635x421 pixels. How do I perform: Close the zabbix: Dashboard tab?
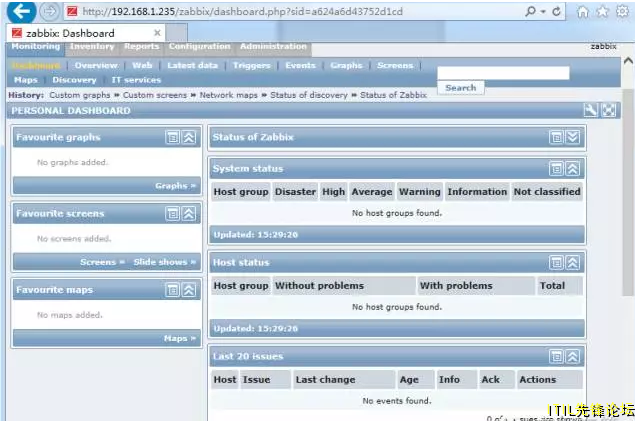(157, 33)
